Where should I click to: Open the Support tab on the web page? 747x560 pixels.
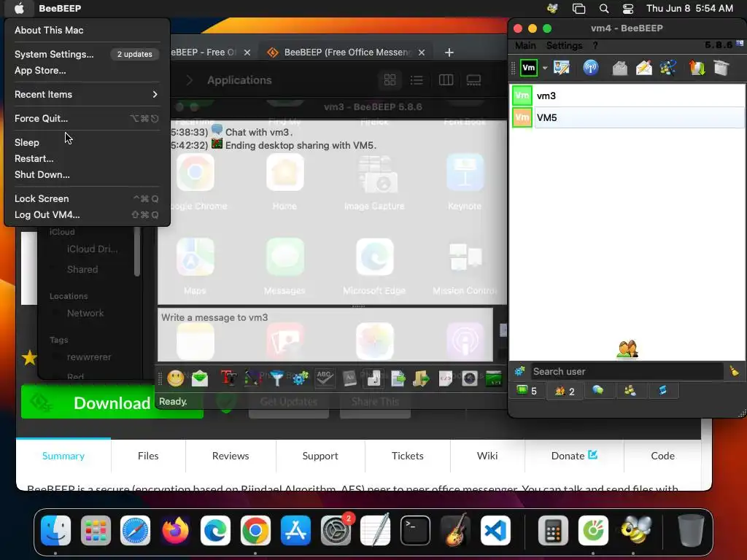[x=320, y=456]
